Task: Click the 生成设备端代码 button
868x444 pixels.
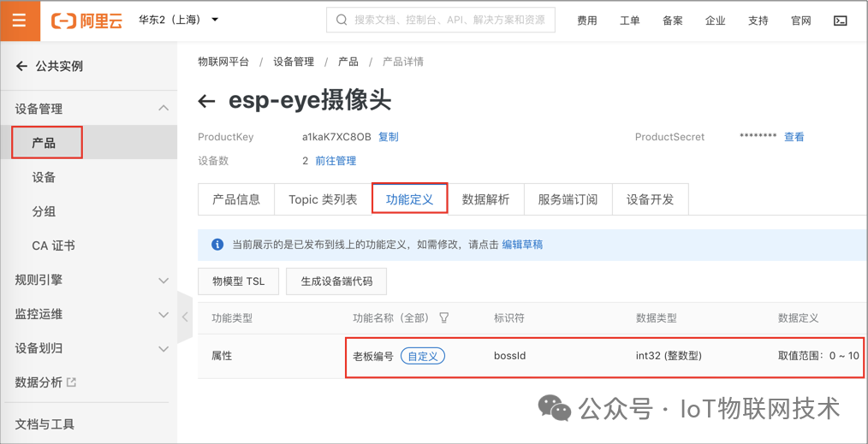Action: (336, 281)
